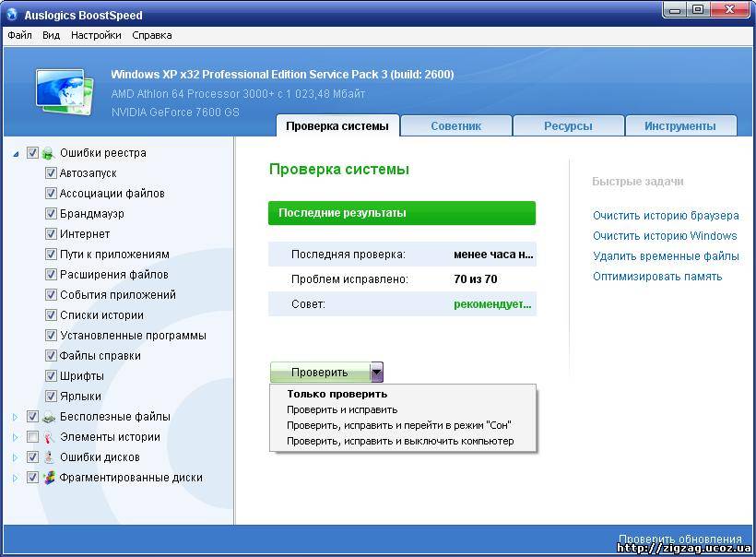This screenshot has height=557, width=756.
Task: Uncheck Фрагментированные диски checkbox
Action: click(x=32, y=478)
